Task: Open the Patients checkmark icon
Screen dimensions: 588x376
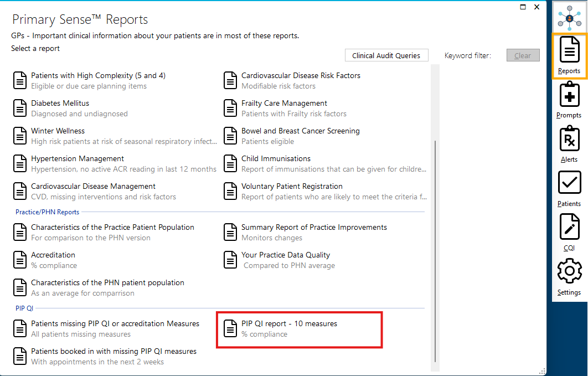Action: click(x=569, y=182)
